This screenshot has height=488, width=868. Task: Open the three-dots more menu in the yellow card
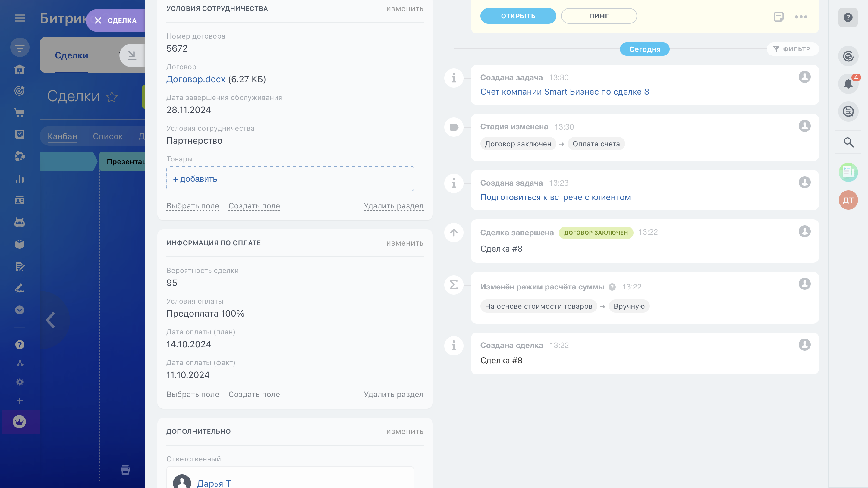coord(800,17)
